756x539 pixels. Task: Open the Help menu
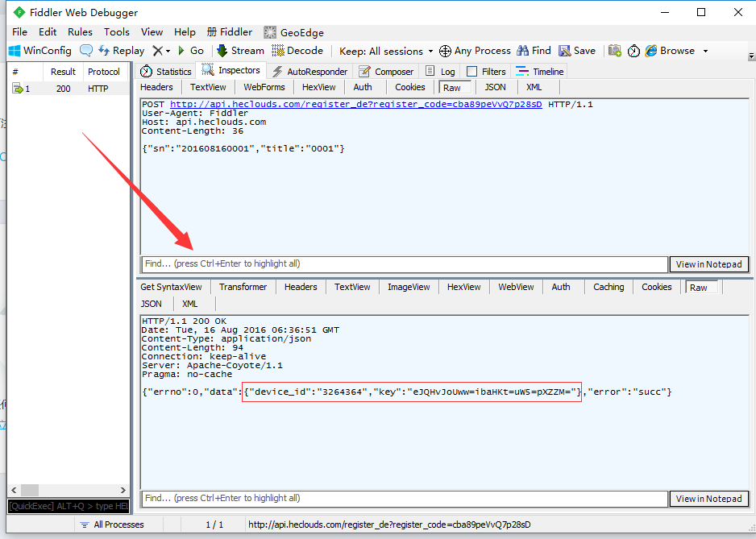point(185,32)
